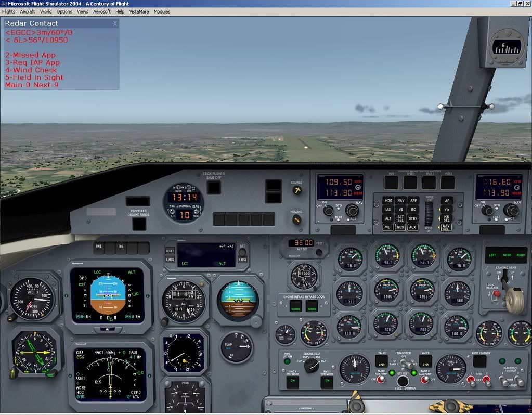This screenshot has width=532, height=415.
Task: Click the standby attitude indicator
Action: (238, 300)
